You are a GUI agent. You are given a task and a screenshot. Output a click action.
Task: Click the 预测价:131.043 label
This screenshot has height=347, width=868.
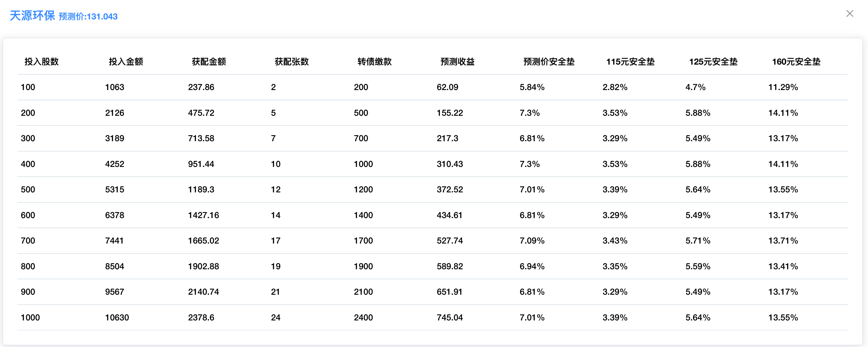point(88,17)
